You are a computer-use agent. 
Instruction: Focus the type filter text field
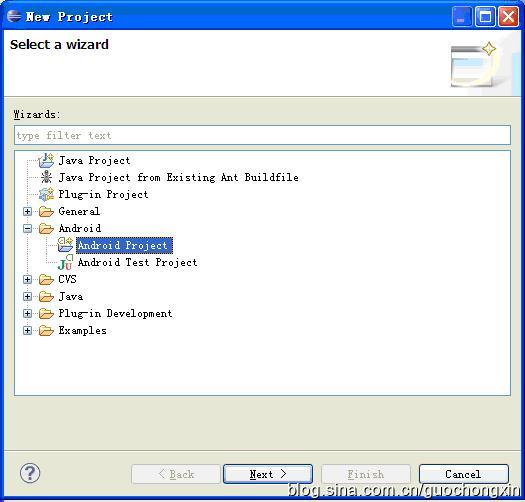click(262, 135)
